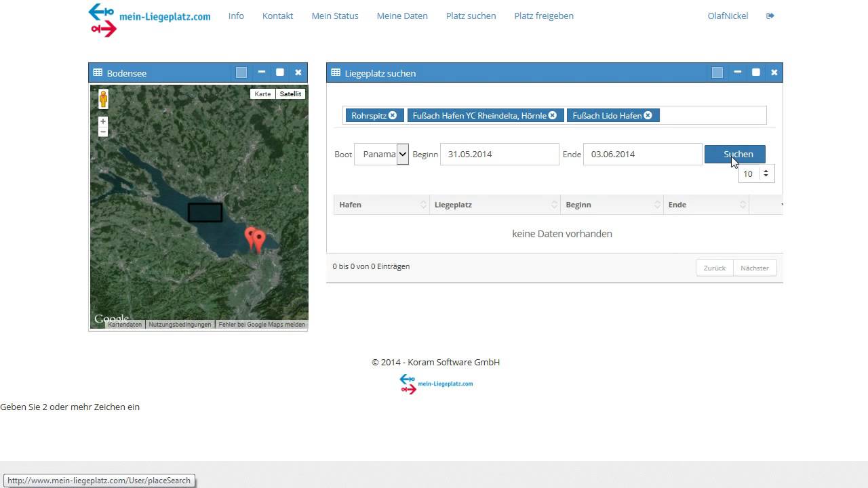The width and height of the screenshot is (868, 488).
Task: Click the OlafNickel user link
Action: click(x=728, y=16)
